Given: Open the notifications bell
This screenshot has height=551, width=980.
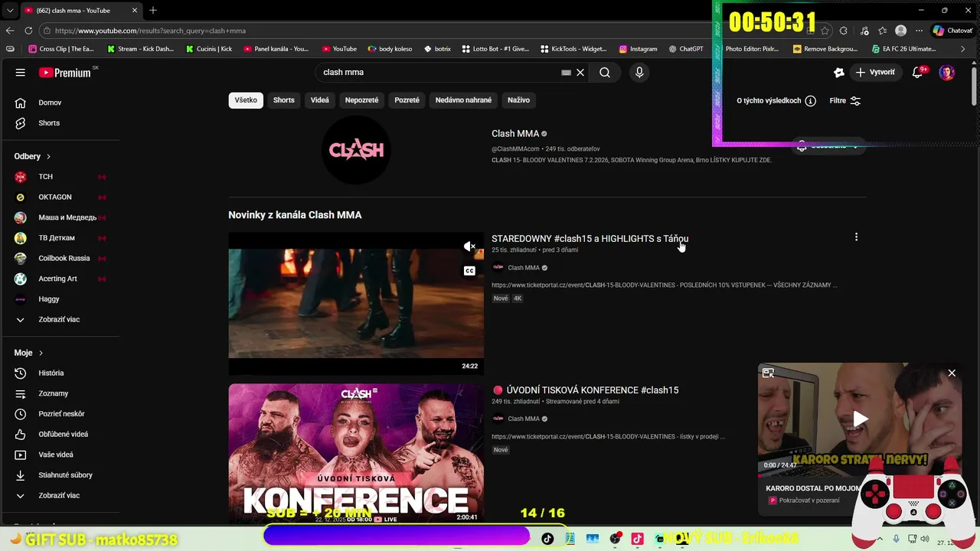Looking at the screenshot, I should point(918,73).
